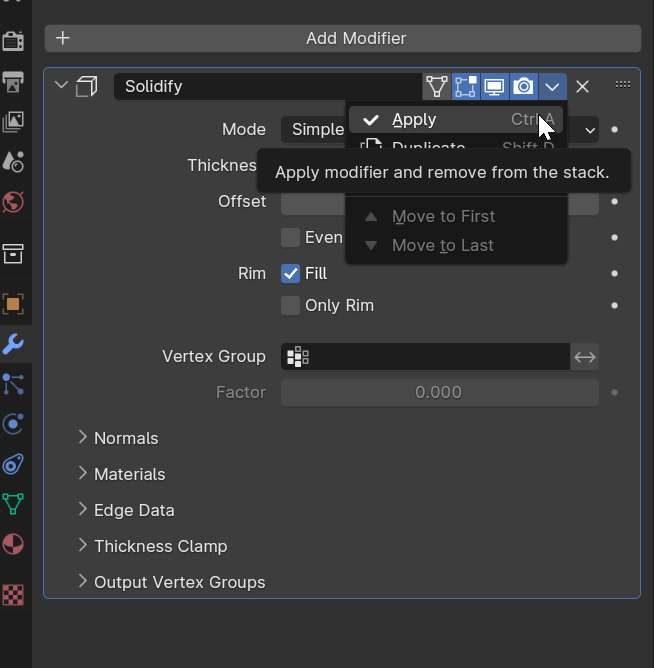
Task: Open the Mode dropdown showing Simple
Action: [440, 130]
